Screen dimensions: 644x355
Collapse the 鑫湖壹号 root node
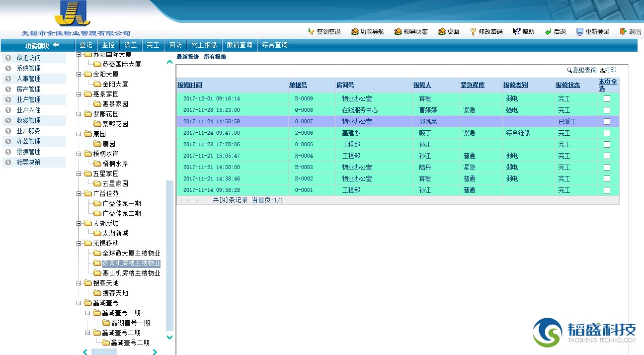79,303
